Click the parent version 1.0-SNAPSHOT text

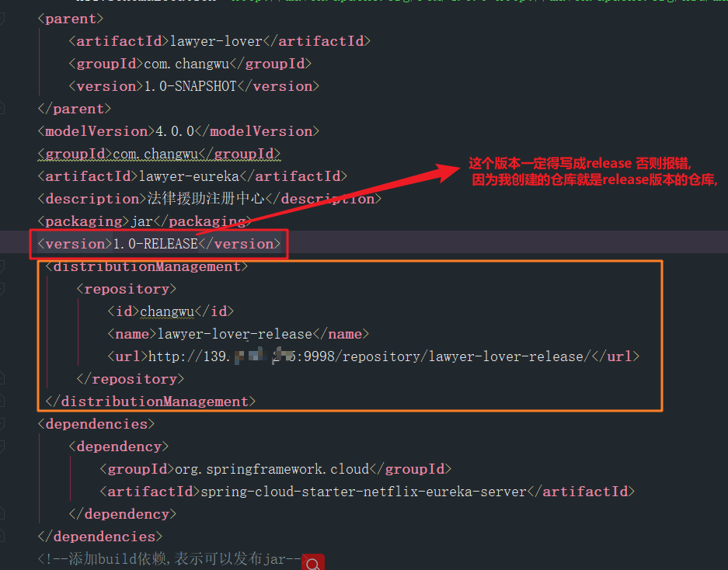(190, 85)
